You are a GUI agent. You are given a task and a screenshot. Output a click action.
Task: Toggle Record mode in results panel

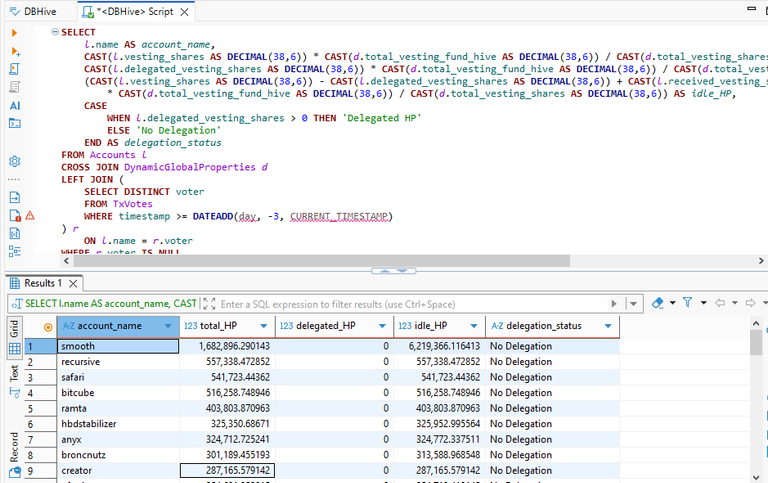pyautogui.click(x=14, y=454)
